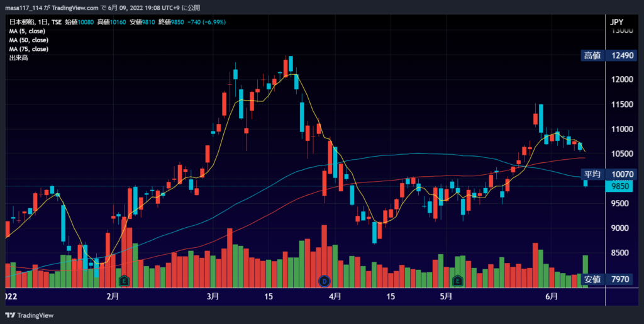Image resolution: width=644 pixels, height=324 pixels.
Task: Click the May earnings E marker
Action: pyautogui.click(x=457, y=281)
